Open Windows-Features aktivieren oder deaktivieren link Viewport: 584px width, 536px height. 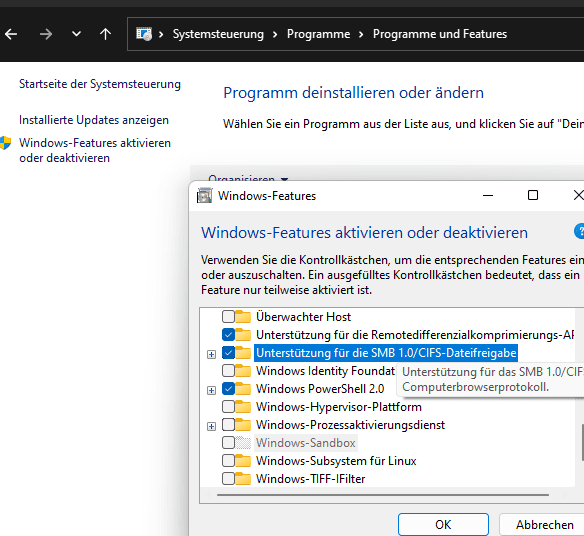(x=95, y=150)
